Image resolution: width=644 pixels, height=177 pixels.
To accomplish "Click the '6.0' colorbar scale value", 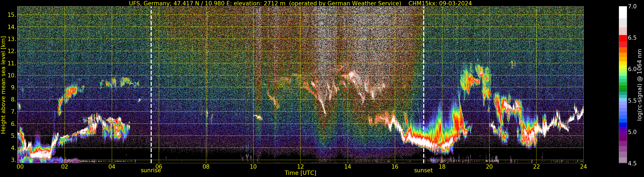I will (x=632, y=69).
